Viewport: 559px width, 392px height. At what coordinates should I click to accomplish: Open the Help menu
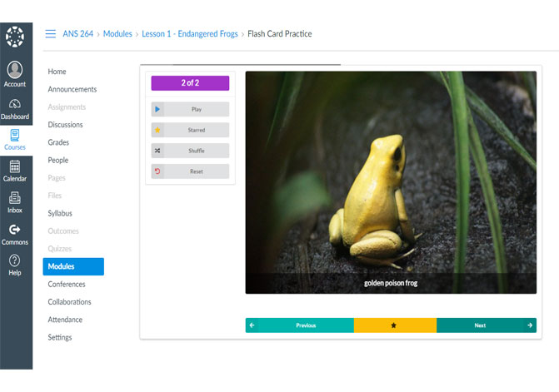pos(15,265)
